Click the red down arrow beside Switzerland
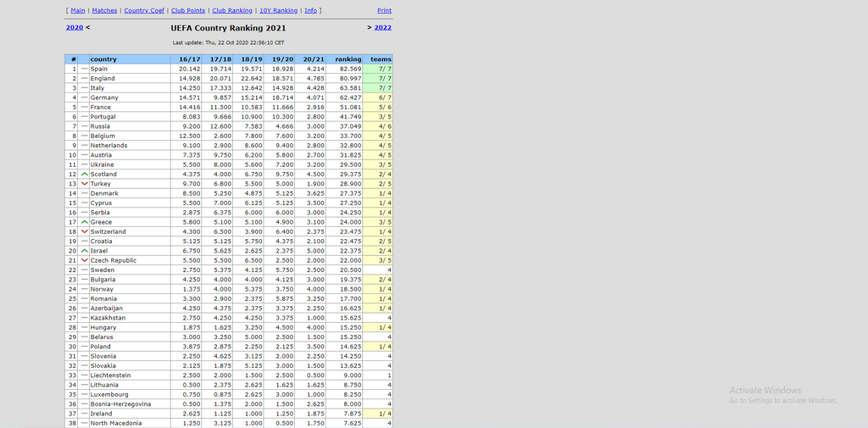This screenshot has height=428, width=868. pos(84,231)
